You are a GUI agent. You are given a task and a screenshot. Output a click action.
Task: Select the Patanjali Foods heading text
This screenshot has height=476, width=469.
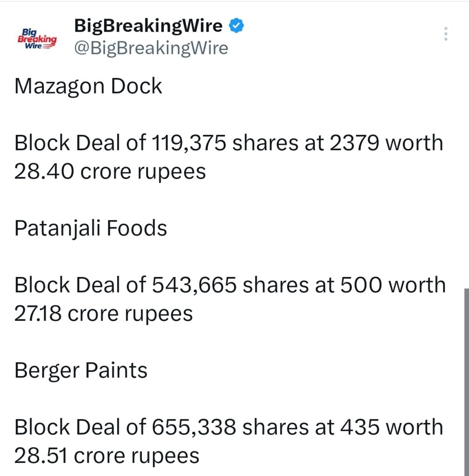90,228
